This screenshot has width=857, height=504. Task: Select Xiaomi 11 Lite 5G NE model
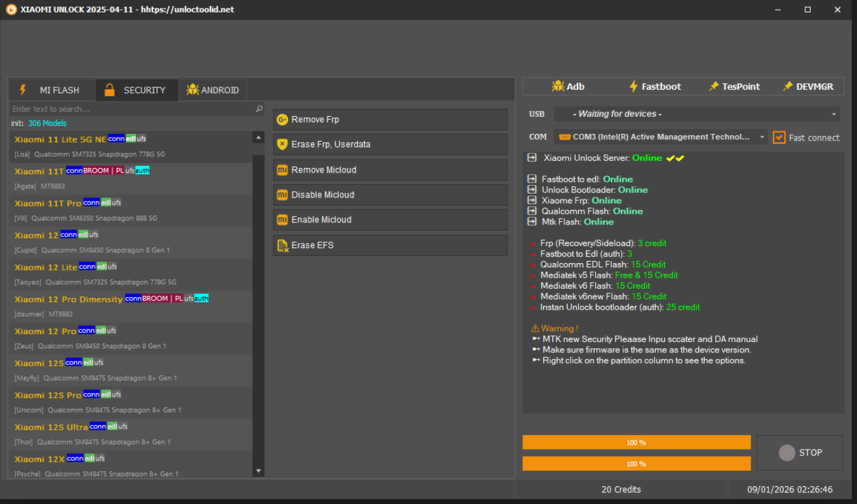[131, 146]
